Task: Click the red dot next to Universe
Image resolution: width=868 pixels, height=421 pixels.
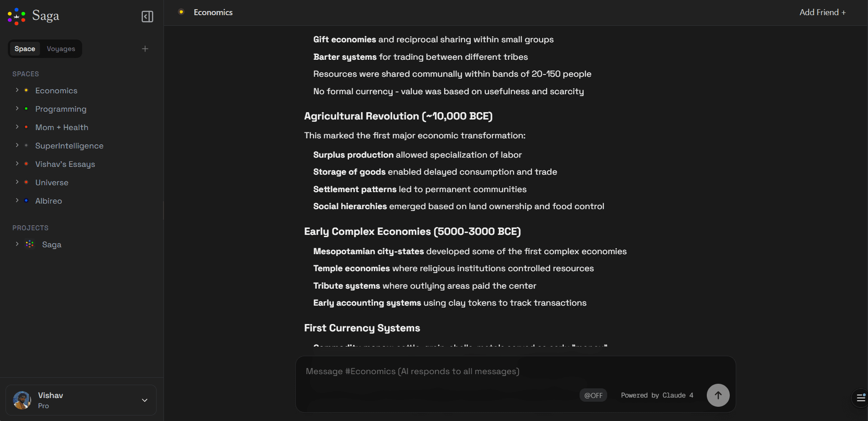Action: tap(26, 182)
